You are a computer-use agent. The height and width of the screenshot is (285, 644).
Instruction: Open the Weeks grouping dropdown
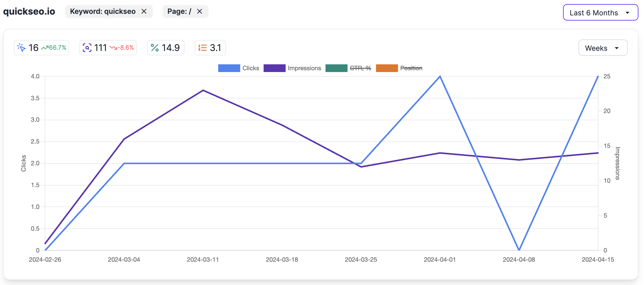[x=603, y=48]
